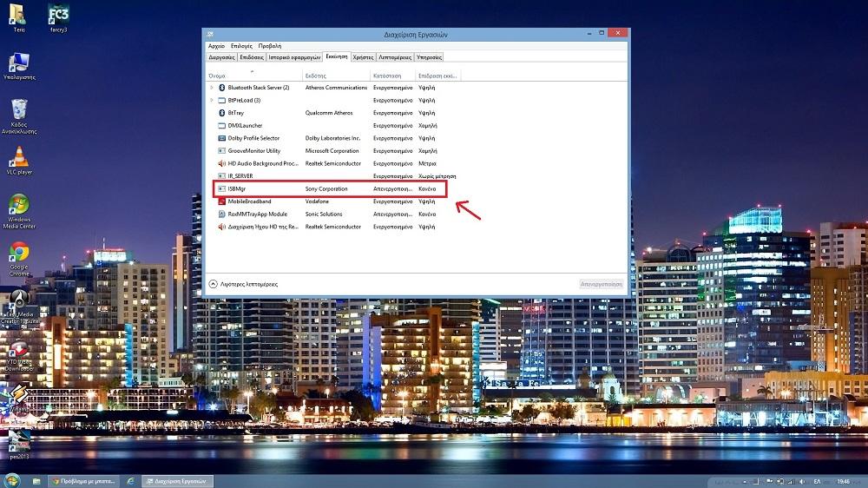Viewport: 868px width, 488px height.
Task: Select the Υπολογιστής desktop icon
Action: point(19,67)
